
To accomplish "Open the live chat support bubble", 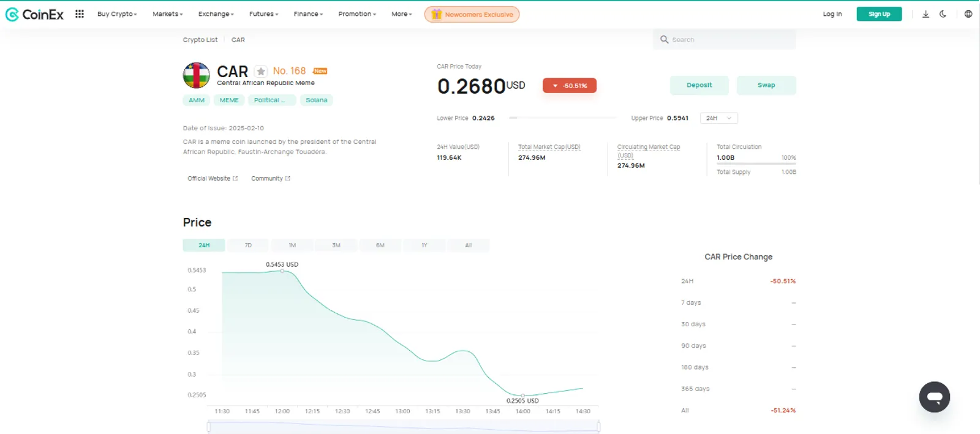I will 934,397.
